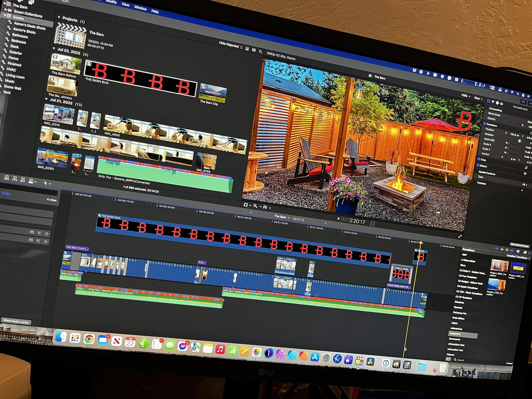Open the Window menu
The image size is (532, 399).
[140, 8]
